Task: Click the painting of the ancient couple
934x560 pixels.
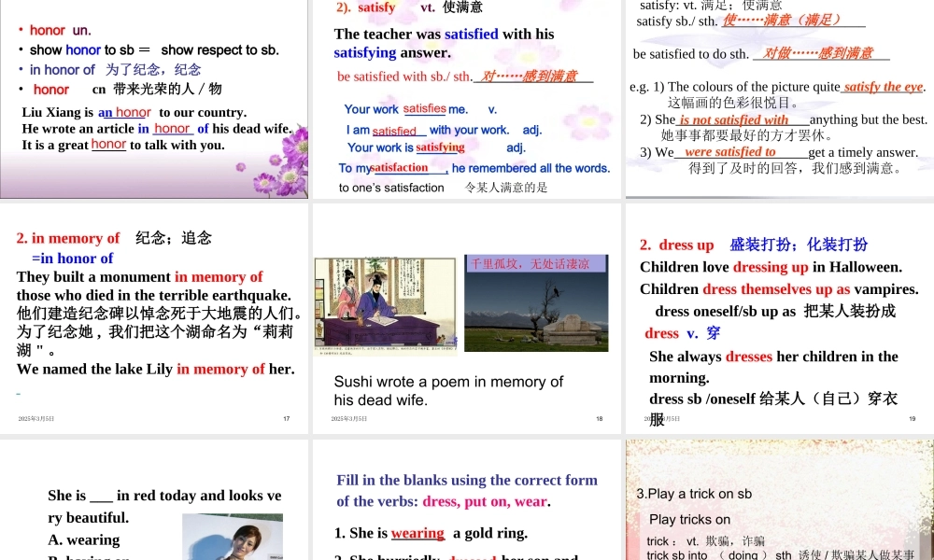Action: click(383, 303)
